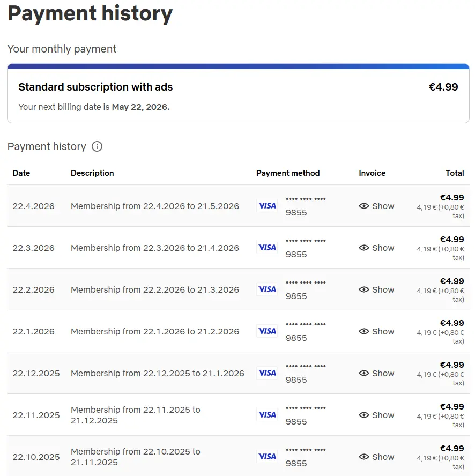
Task: Click the Visa logo in the 22.12.2025 row
Action: 267,373
